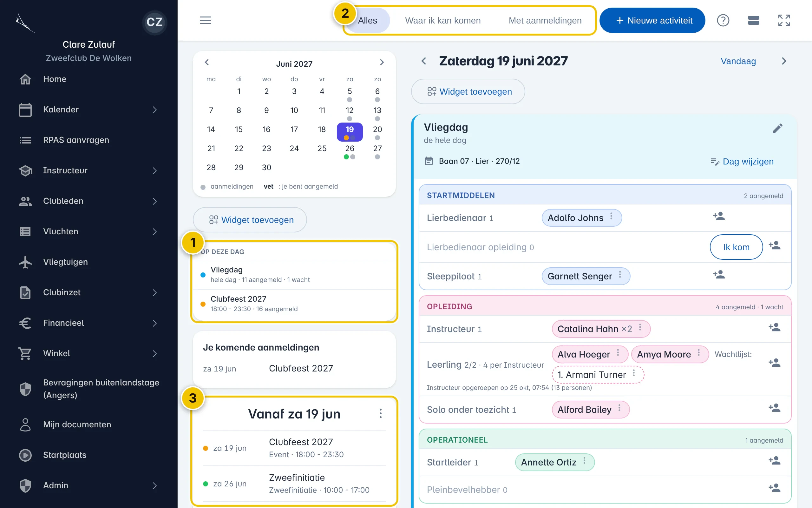Select 26 in the Juni 2027 calendar

[x=349, y=151]
